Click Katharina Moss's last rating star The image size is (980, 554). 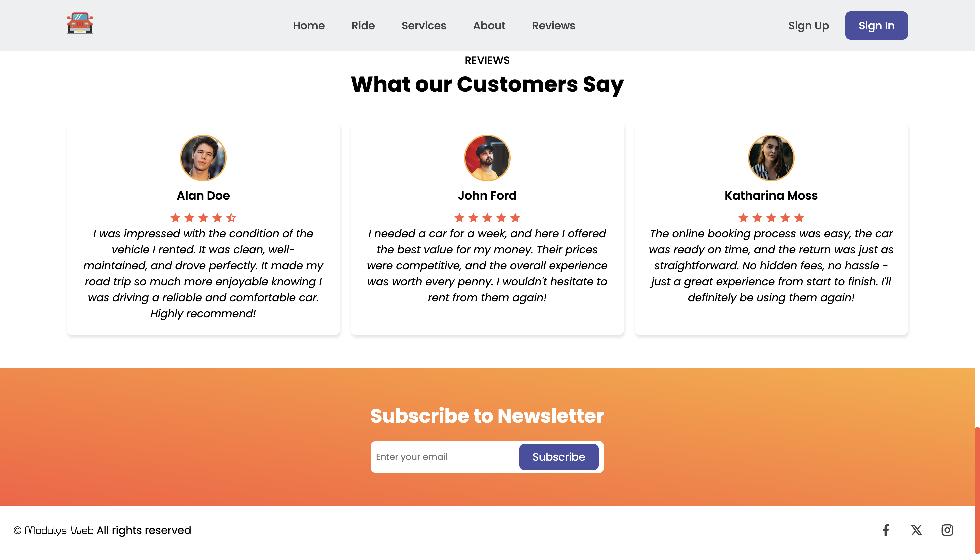pyautogui.click(x=799, y=218)
